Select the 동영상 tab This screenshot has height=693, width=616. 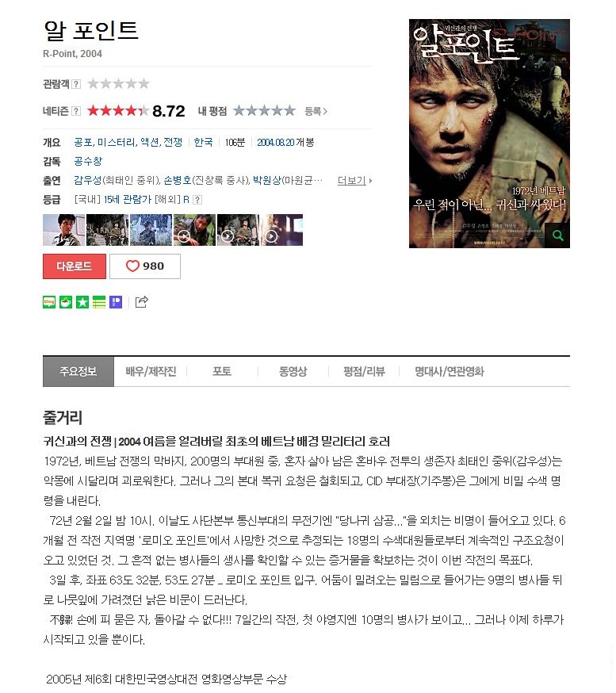[293, 371]
